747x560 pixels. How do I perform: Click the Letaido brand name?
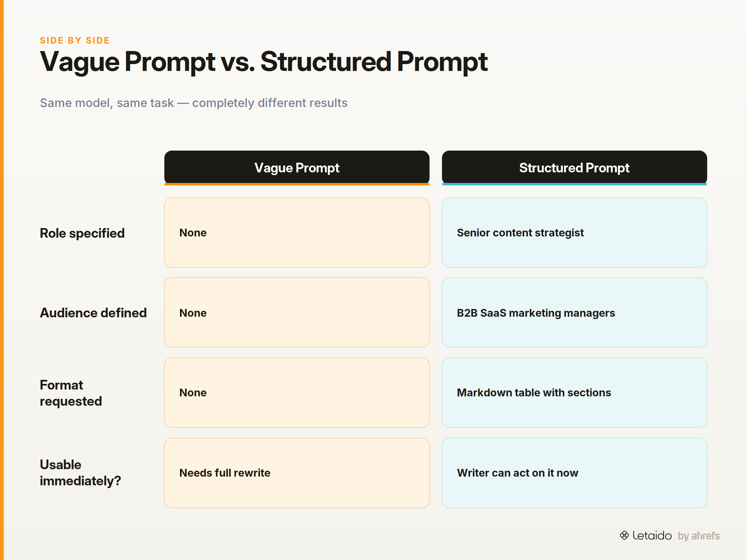coord(652,536)
